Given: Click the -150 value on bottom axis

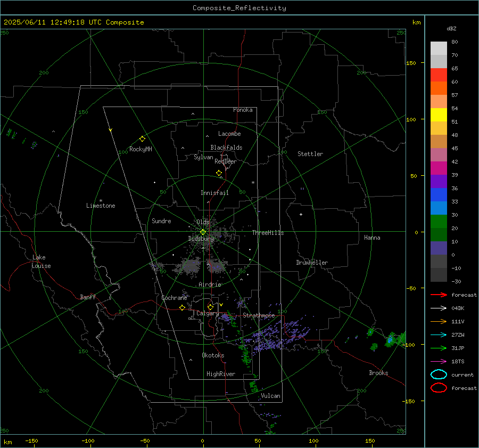Looking at the screenshot, I should click(x=31, y=441).
